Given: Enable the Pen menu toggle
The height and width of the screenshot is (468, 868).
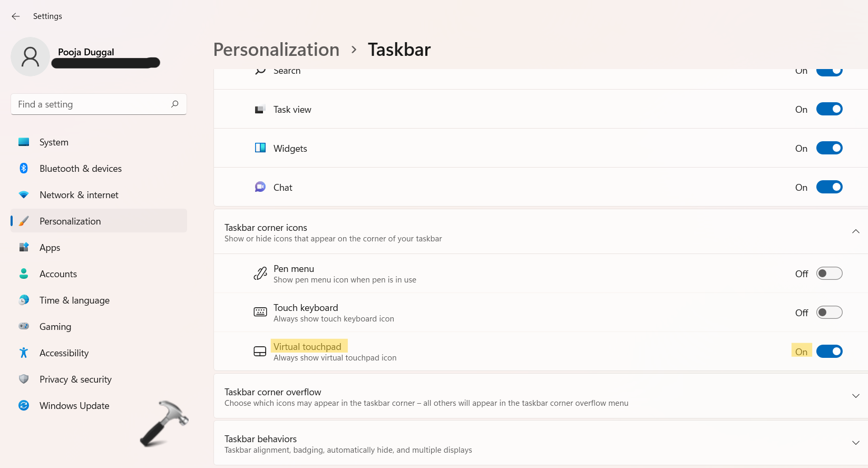Looking at the screenshot, I should click(829, 274).
